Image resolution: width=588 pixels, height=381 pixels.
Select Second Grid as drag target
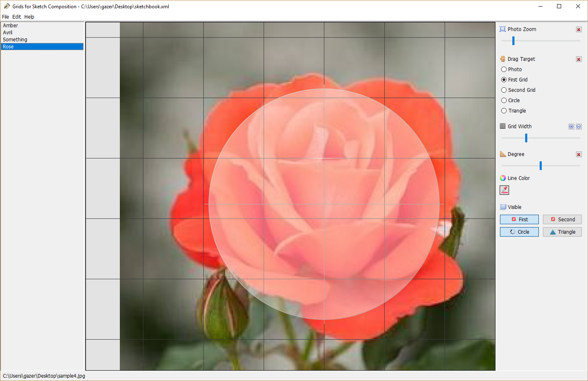[518, 90]
